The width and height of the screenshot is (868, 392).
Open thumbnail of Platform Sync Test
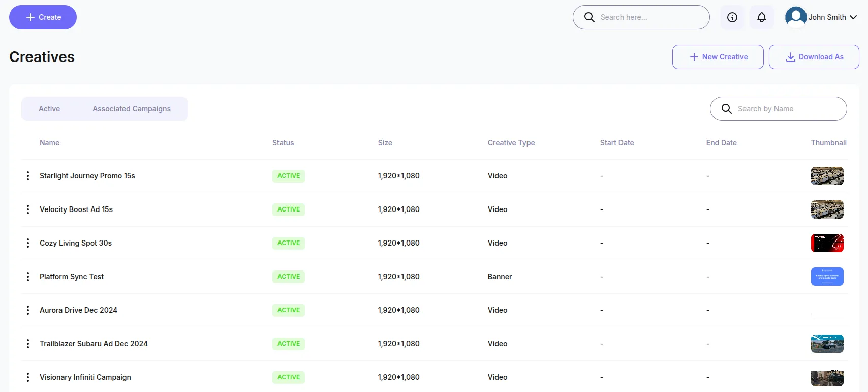point(827,277)
